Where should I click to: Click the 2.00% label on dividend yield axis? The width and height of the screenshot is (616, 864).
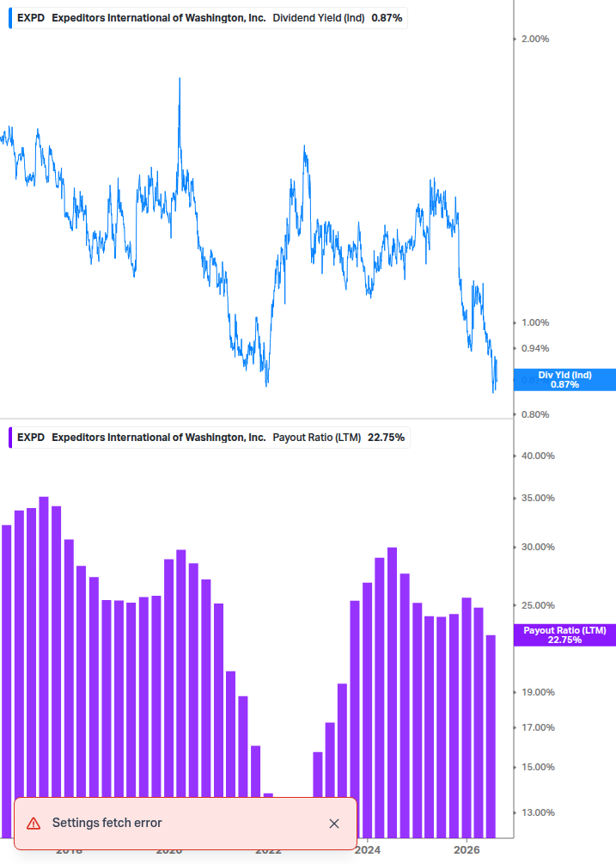(x=535, y=40)
